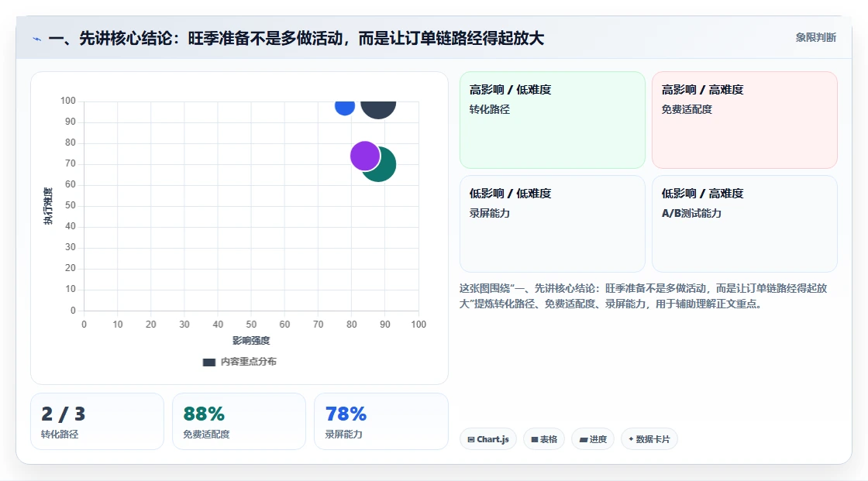Click the A/B测试能力 text
Screen dimensions: 868x481
click(691, 213)
